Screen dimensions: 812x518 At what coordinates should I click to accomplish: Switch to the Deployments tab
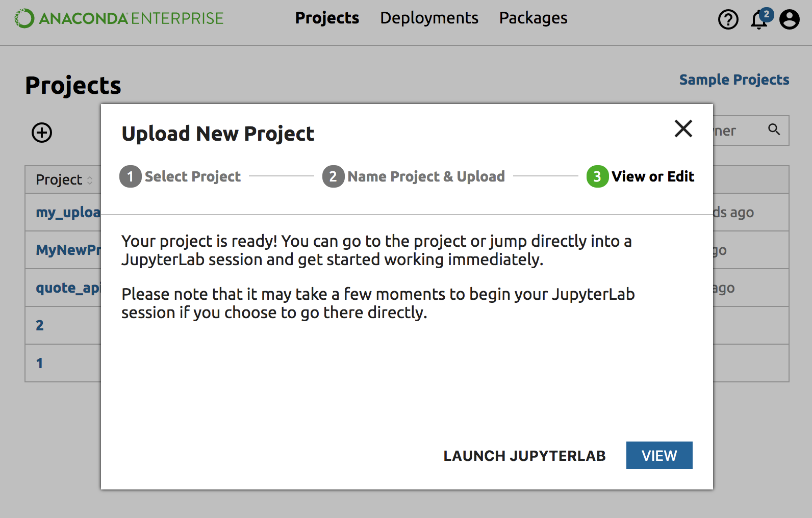pyautogui.click(x=429, y=18)
